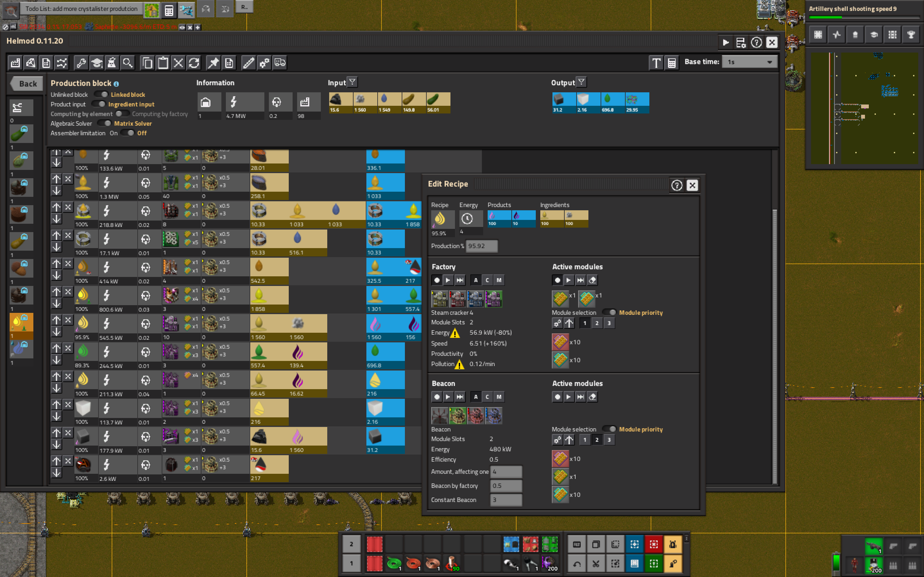Image resolution: width=924 pixels, height=577 pixels.
Task: Click the magnifying glass search icon
Action: coord(128,63)
